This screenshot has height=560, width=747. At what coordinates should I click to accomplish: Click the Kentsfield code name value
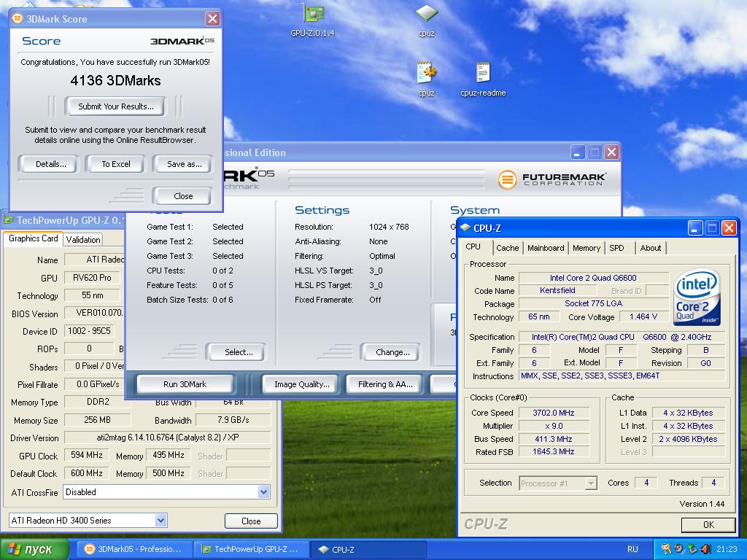(557, 290)
